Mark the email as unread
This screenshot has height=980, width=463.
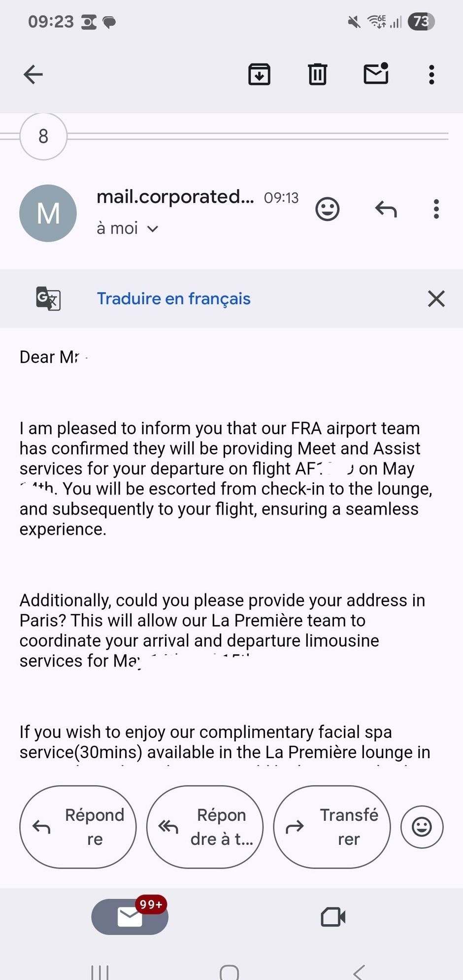tap(376, 74)
